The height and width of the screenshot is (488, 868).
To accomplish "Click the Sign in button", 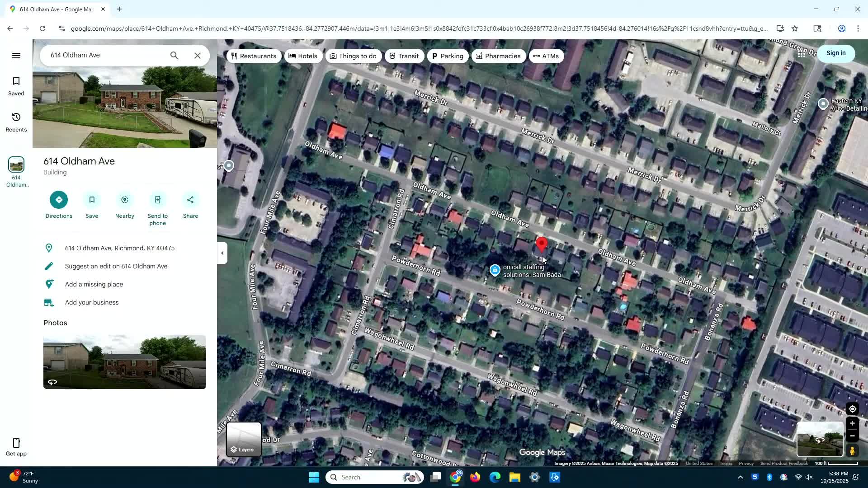I will pyautogui.click(x=835, y=53).
